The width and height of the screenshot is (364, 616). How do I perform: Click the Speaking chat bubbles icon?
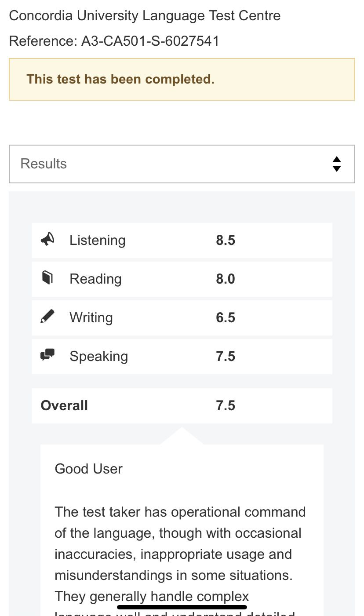47,355
